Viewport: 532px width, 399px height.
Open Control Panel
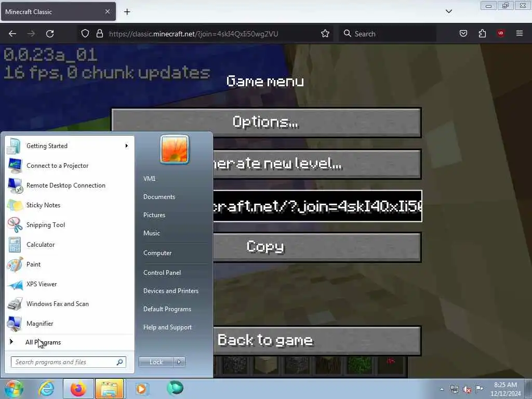(x=162, y=272)
